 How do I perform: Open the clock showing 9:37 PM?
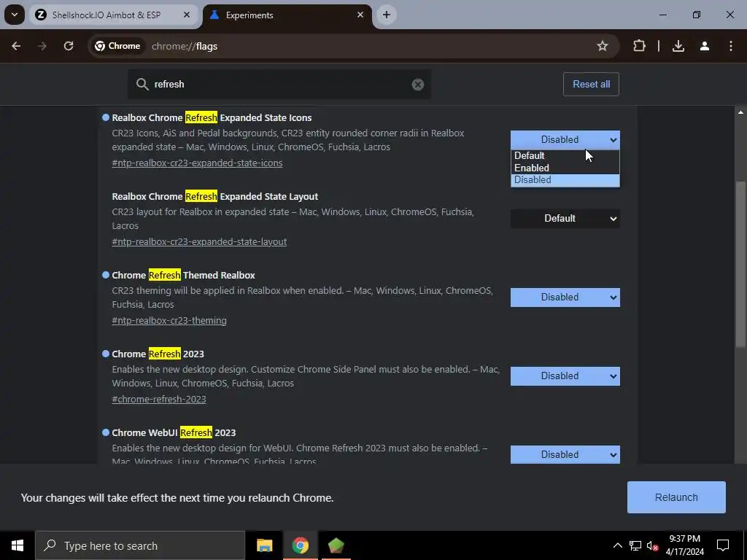point(684,545)
